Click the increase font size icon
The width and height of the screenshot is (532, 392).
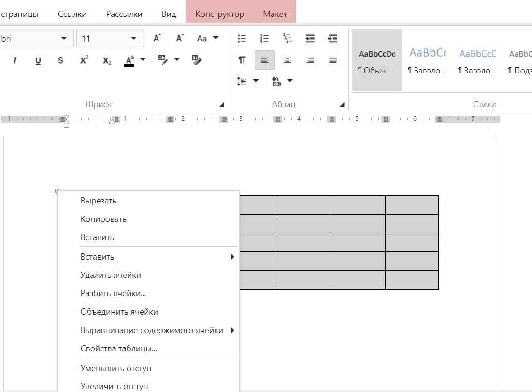point(157,38)
